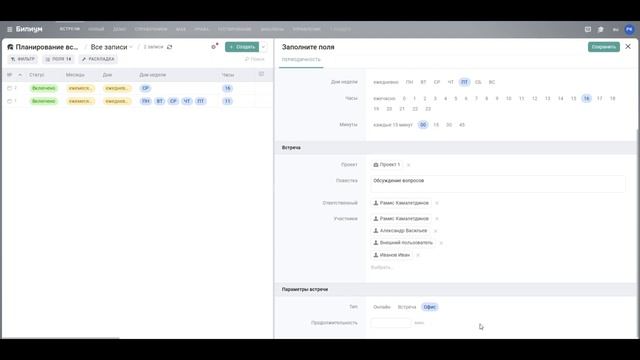Click the Включено status in row 2

[x=44, y=88]
